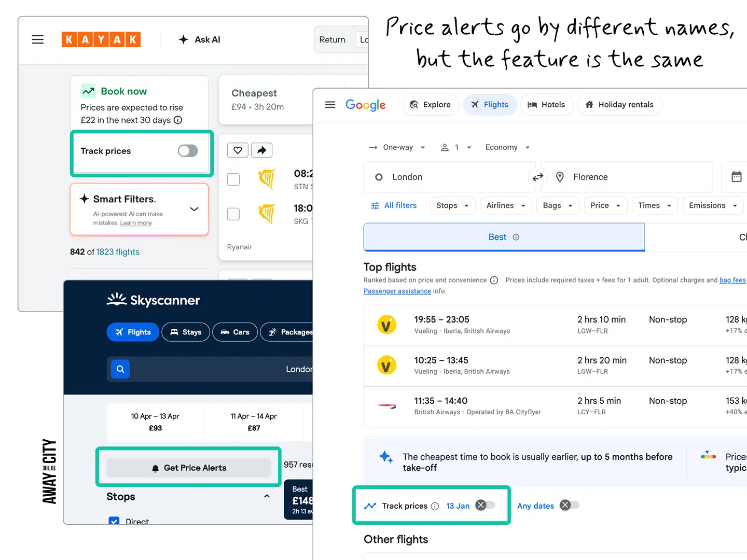The height and width of the screenshot is (560, 747).
Task: Open the Emissions filter dropdown
Action: (713, 205)
